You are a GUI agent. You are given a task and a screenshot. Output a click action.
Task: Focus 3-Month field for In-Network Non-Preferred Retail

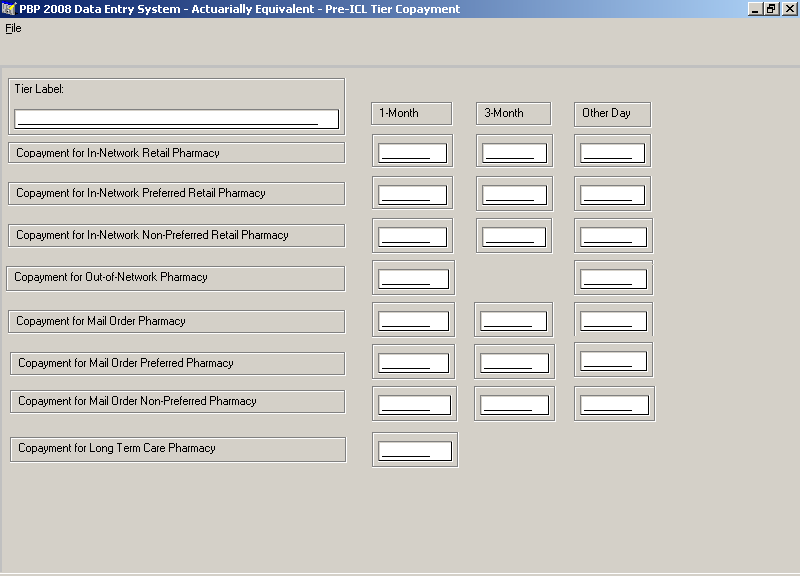tap(514, 237)
